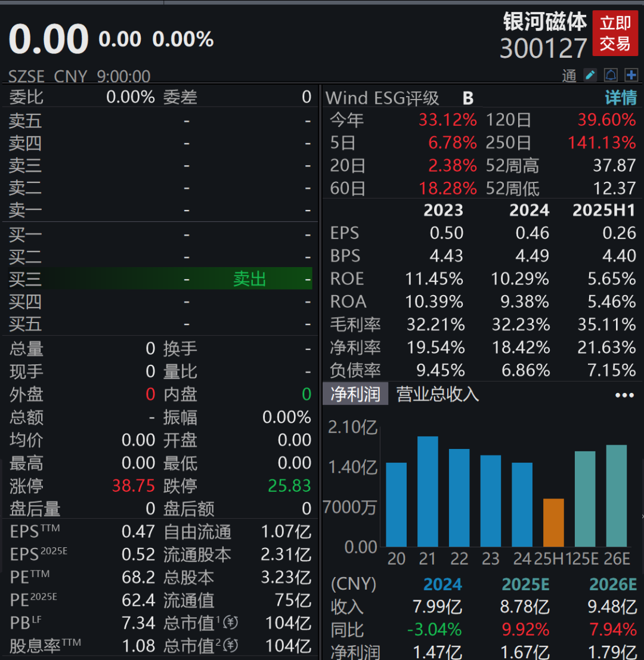Add stock to watchlist with plus icon
The width and height of the screenshot is (644, 660).
(x=631, y=75)
